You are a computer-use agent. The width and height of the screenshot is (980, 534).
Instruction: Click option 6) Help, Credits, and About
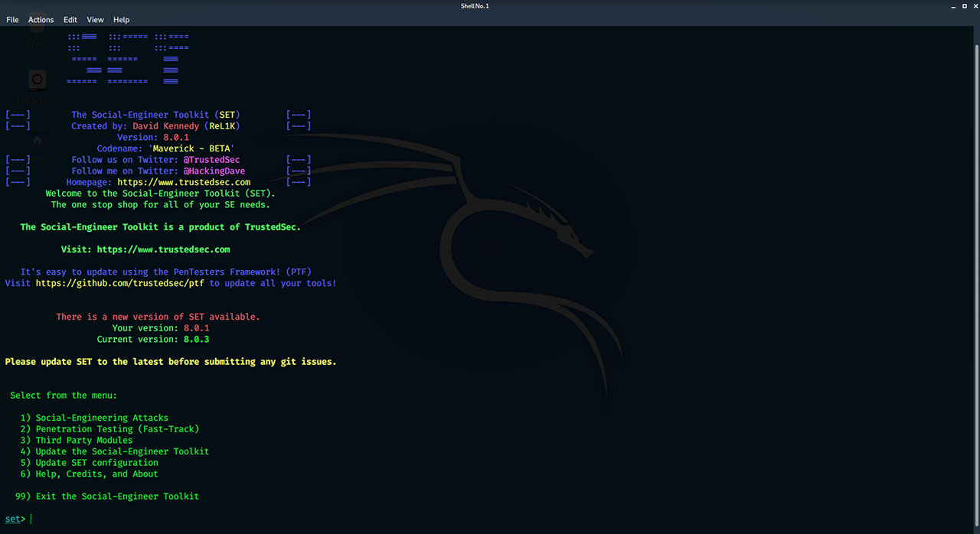point(89,474)
